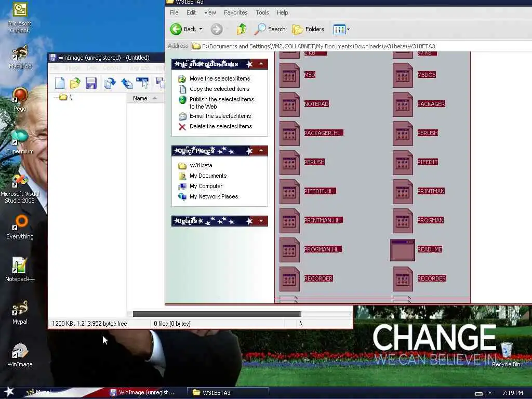Open My Network Places under Other Places

pyautogui.click(x=214, y=196)
